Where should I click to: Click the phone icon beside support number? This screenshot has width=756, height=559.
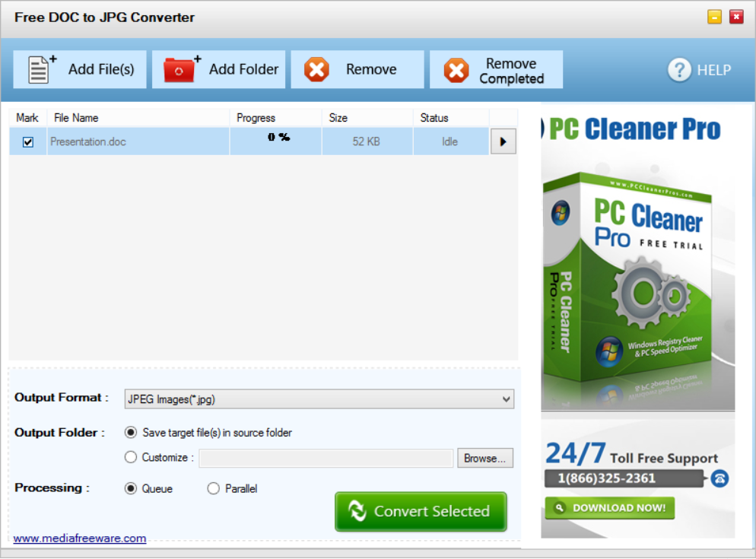pyautogui.click(x=719, y=478)
